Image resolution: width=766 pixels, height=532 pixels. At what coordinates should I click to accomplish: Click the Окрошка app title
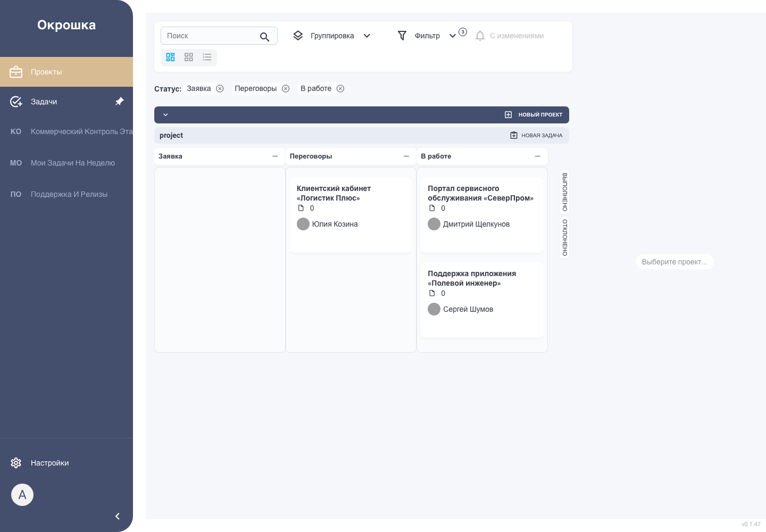click(x=66, y=25)
